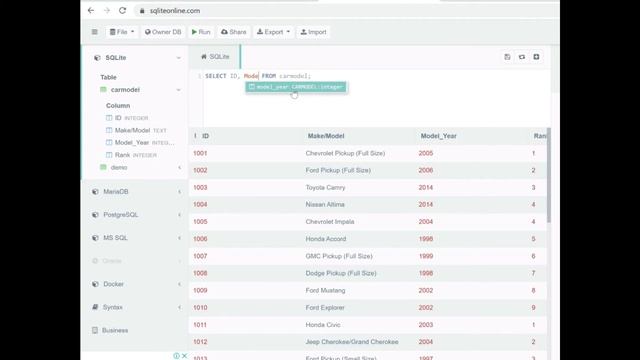This screenshot has height=360, width=640.
Task: Select the Model_Year column in sidebar
Action: [140, 142]
